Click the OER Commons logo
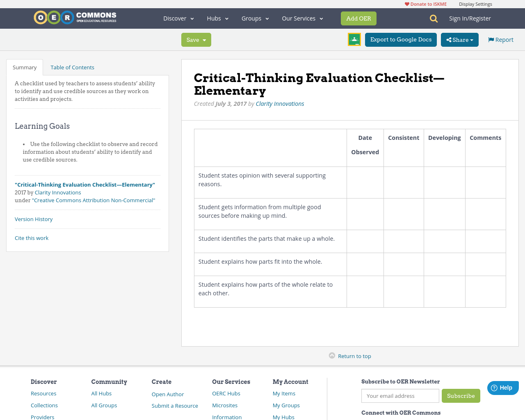Screen dimensions: 525x420 (x=75, y=17)
